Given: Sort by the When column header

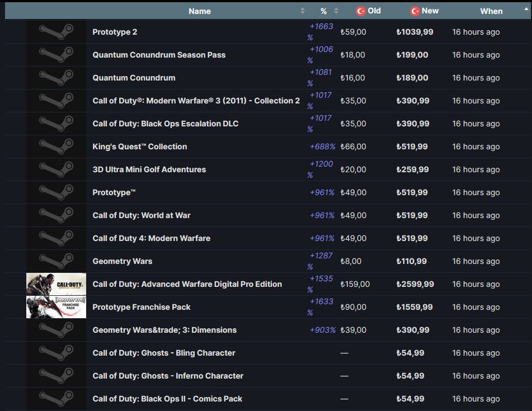Looking at the screenshot, I should point(491,11).
